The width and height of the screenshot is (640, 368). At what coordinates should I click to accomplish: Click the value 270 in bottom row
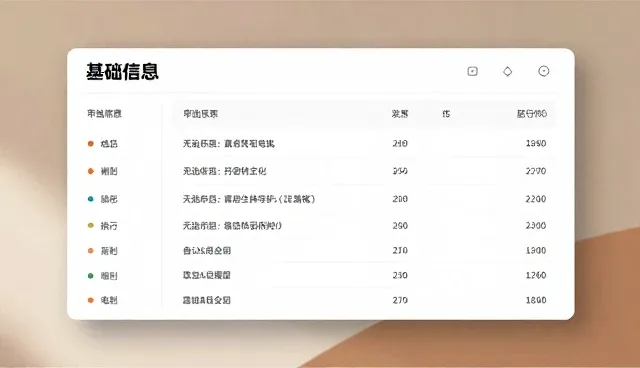(400, 300)
